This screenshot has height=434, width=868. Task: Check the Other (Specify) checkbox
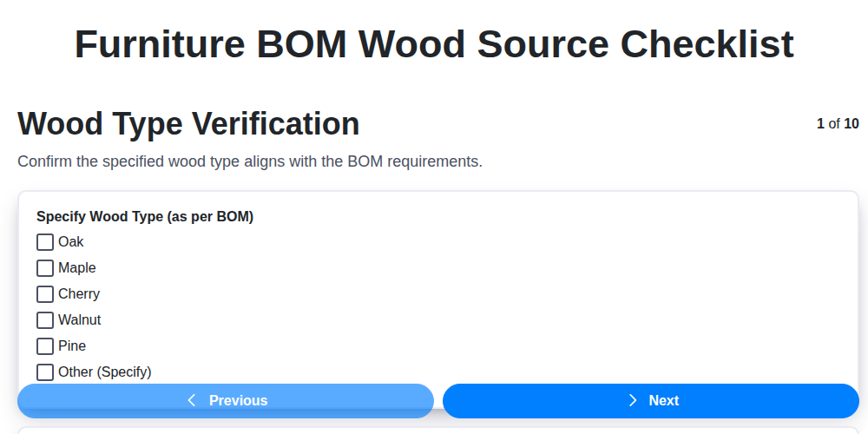point(45,372)
